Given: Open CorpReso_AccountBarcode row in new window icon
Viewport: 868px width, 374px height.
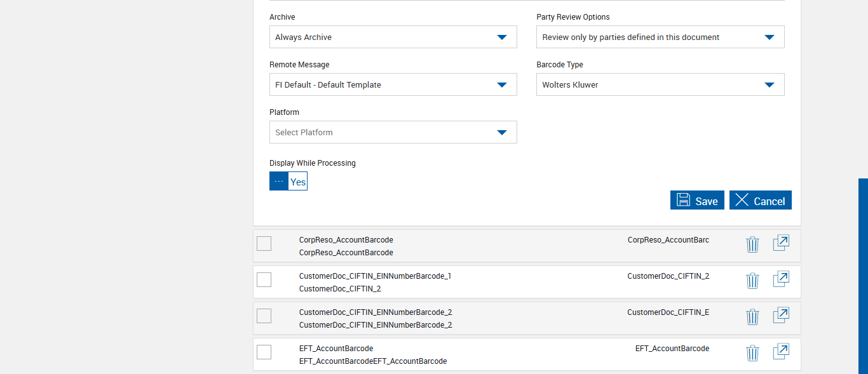Looking at the screenshot, I should click(x=781, y=243).
